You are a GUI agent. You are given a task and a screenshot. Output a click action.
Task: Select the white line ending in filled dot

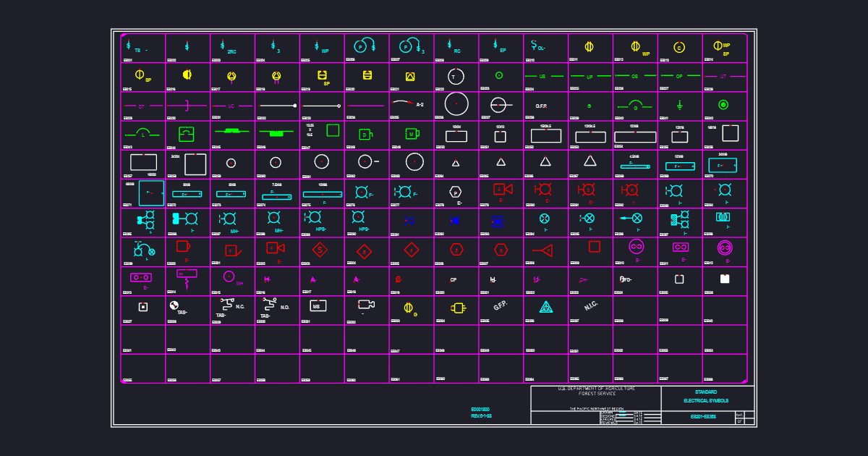[x=278, y=106]
